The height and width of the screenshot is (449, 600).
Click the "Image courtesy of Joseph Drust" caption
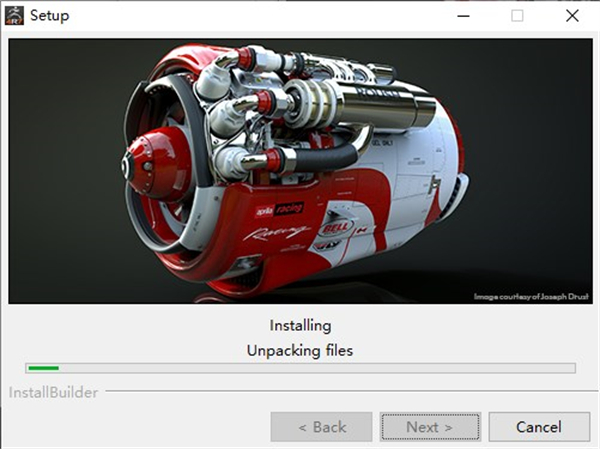pyautogui.click(x=531, y=297)
